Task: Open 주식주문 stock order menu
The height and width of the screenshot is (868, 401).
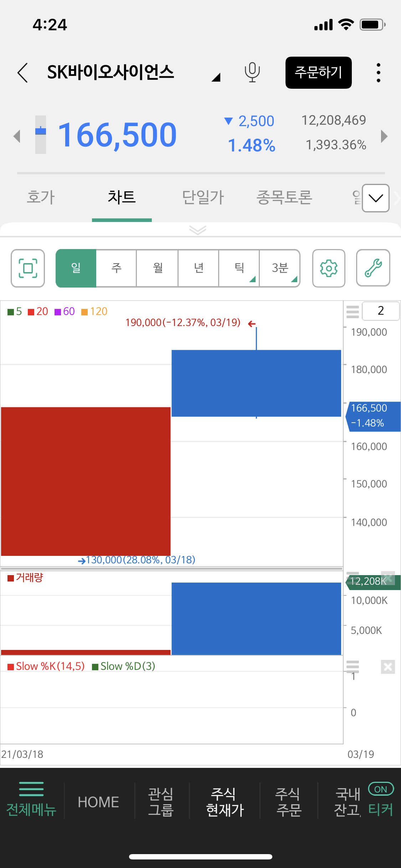Action: (x=289, y=802)
